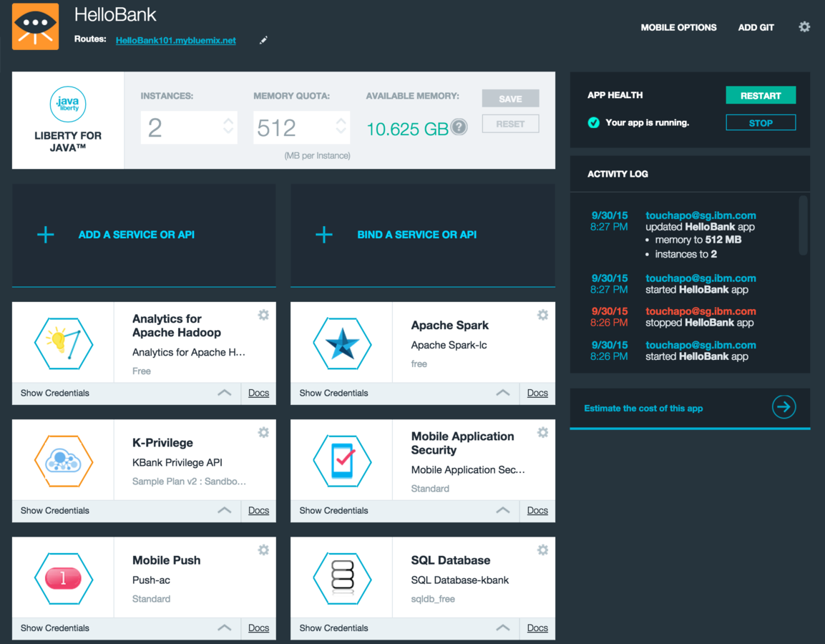
Task: Click the plus icon for Bind a Service
Action: 324,235
